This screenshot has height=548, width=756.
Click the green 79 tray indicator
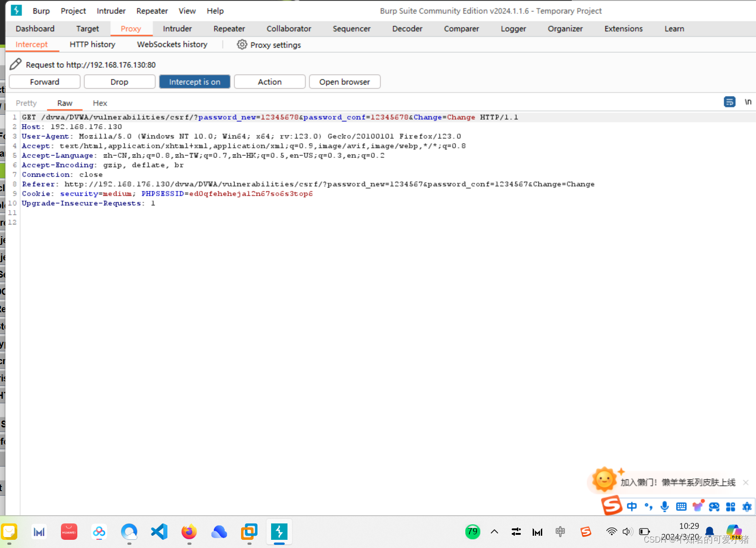coord(473,532)
